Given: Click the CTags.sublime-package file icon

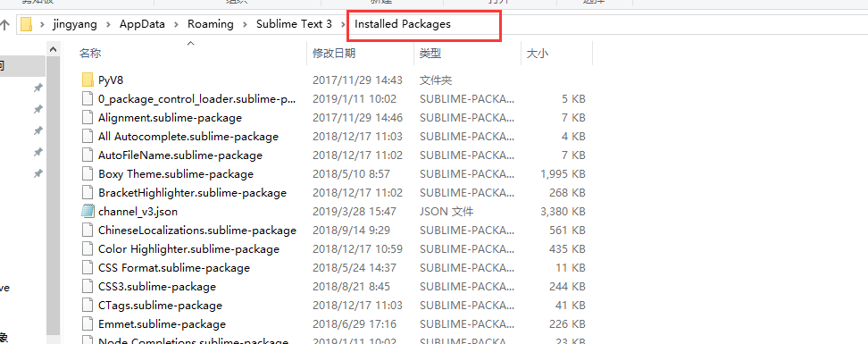Looking at the screenshot, I should pos(88,306).
